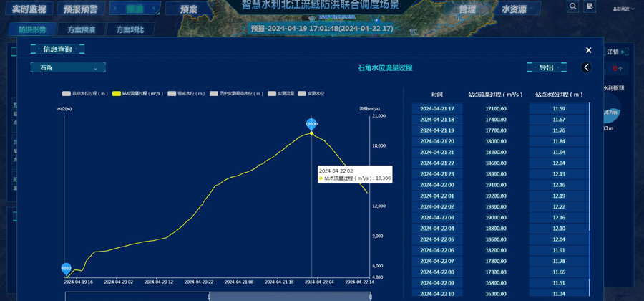Screen dimensions: 644x301
Task: Close the 信息查询 dialog
Action: [x=588, y=50]
